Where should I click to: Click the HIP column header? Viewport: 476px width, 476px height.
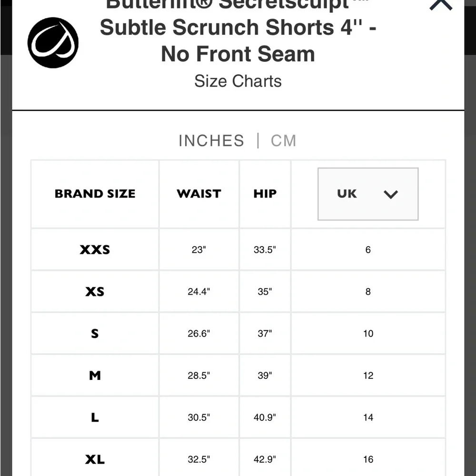click(x=265, y=193)
